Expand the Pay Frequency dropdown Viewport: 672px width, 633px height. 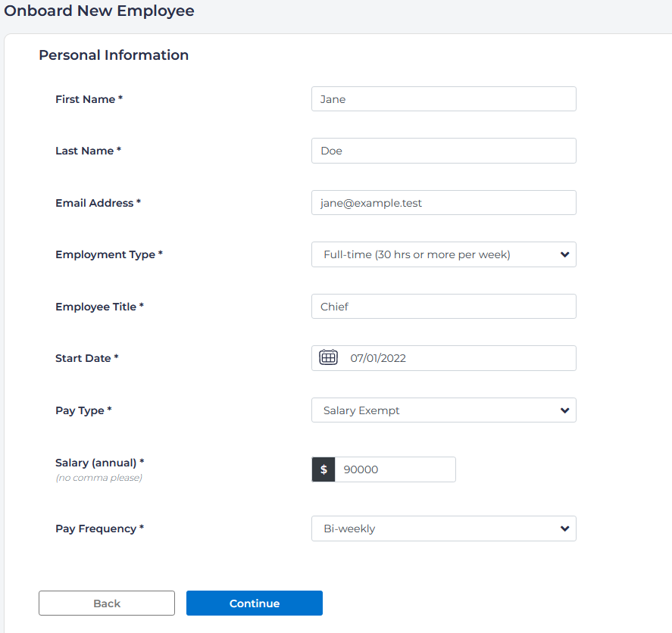(443, 529)
